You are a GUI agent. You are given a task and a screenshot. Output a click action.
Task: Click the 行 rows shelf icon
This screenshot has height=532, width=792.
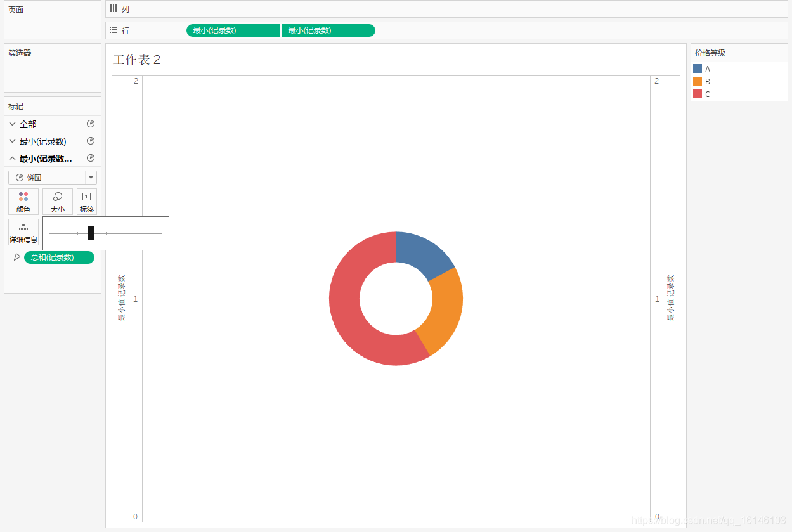(114, 30)
